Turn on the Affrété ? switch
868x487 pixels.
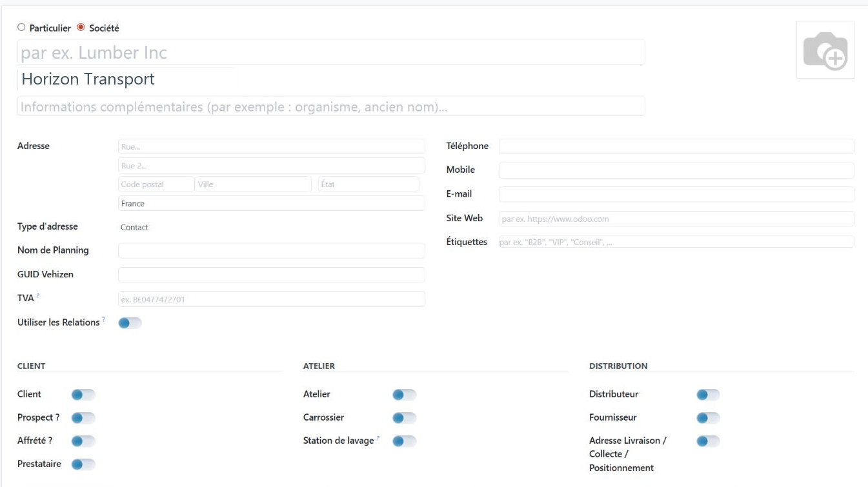pos(83,441)
